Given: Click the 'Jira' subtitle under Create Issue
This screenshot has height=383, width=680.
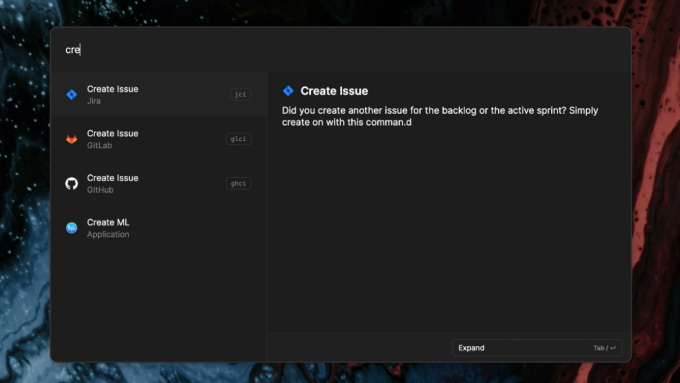Looking at the screenshot, I should click(x=94, y=101).
